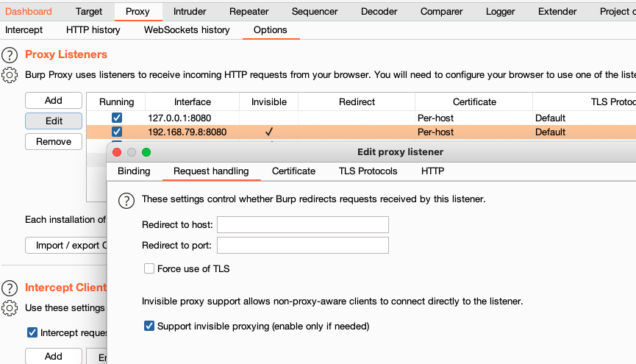Sort by the Interface column header
The height and width of the screenshot is (364, 636).
193,102
